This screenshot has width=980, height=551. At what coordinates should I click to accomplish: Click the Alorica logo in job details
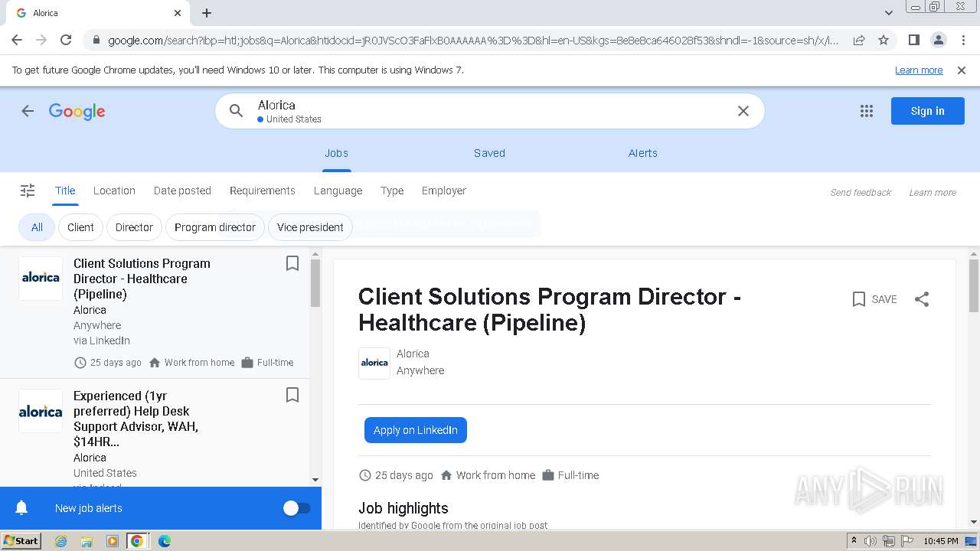pos(374,363)
